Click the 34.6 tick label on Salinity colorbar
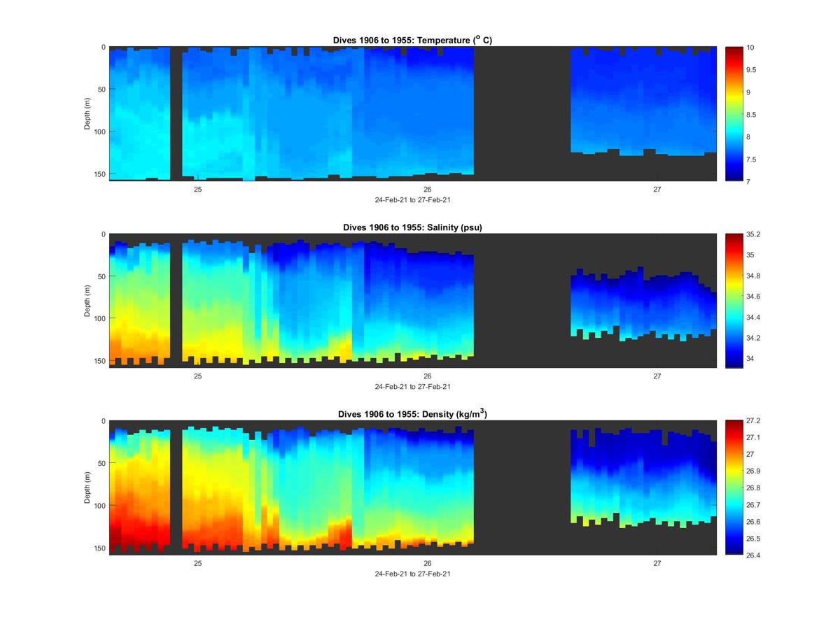 click(753, 297)
